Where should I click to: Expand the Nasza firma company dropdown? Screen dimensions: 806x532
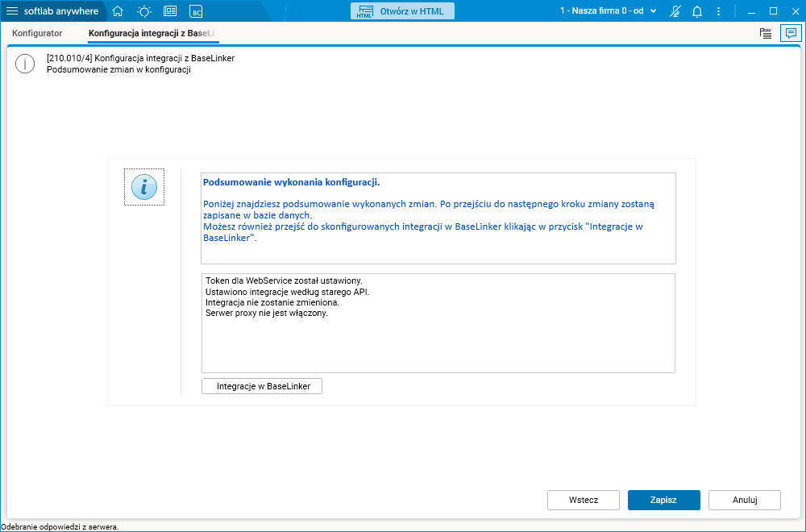608,10
